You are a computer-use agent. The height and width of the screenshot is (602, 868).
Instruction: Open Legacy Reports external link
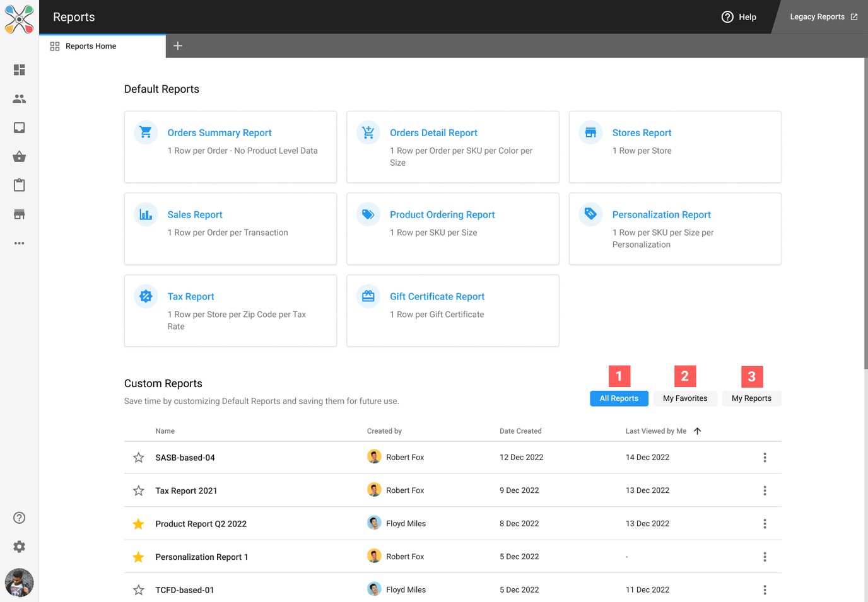tap(823, 17)
